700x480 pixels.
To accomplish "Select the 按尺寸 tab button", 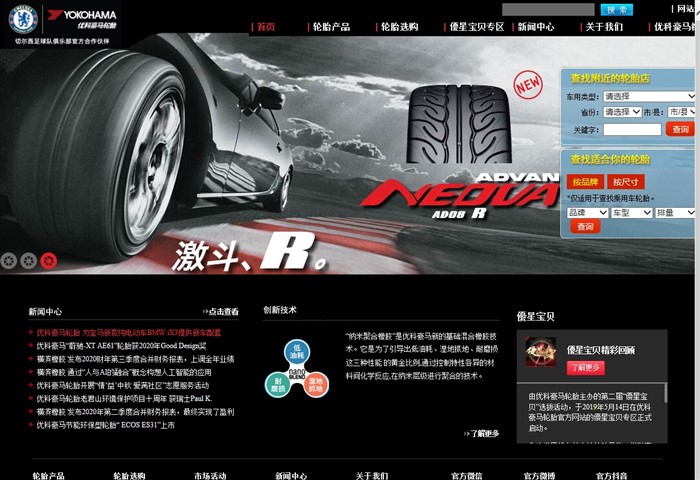I will click(625, 182).
